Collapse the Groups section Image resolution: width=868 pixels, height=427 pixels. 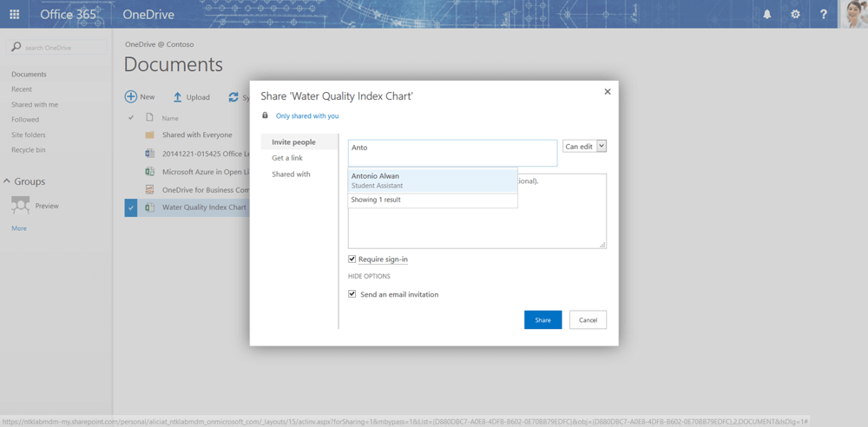[7, 181]
